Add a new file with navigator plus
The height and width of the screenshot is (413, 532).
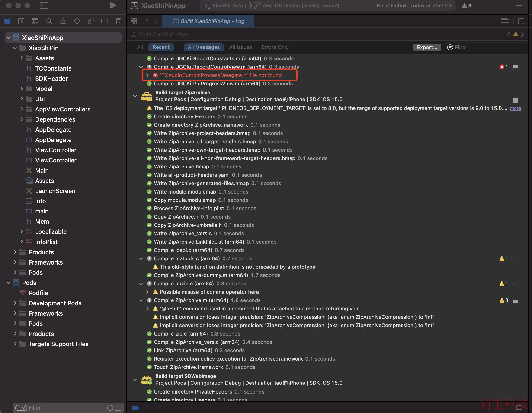(x=8, y=408)
